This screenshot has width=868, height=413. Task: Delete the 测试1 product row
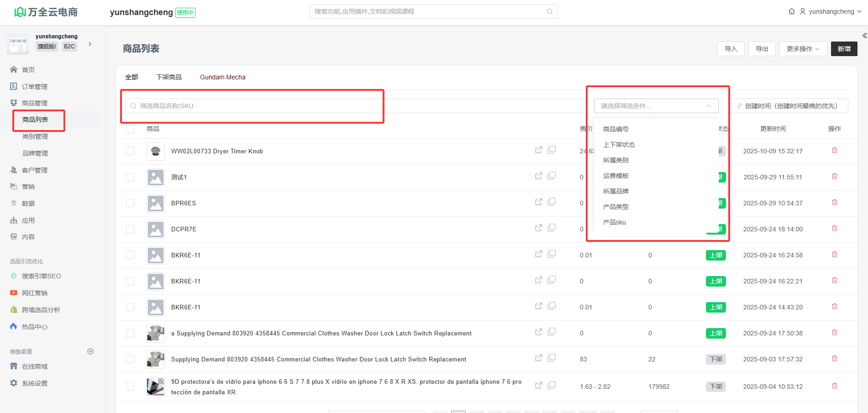(834, 177)
